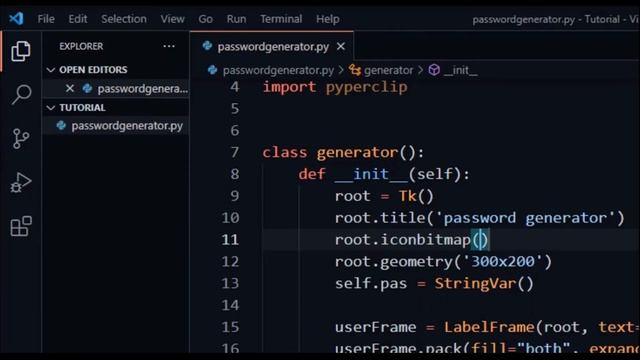The width and height of the screenshot is (640, 360).
Task: Click the import keyword on line 4
Action: point(289,87)
